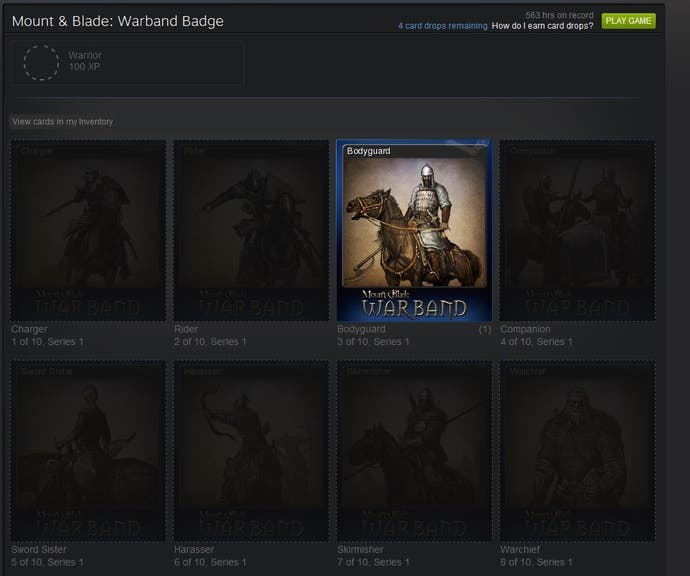Click the 563 hrs on record text
The height and width of the screenshot is (576, 690).
tap(559, 15)
